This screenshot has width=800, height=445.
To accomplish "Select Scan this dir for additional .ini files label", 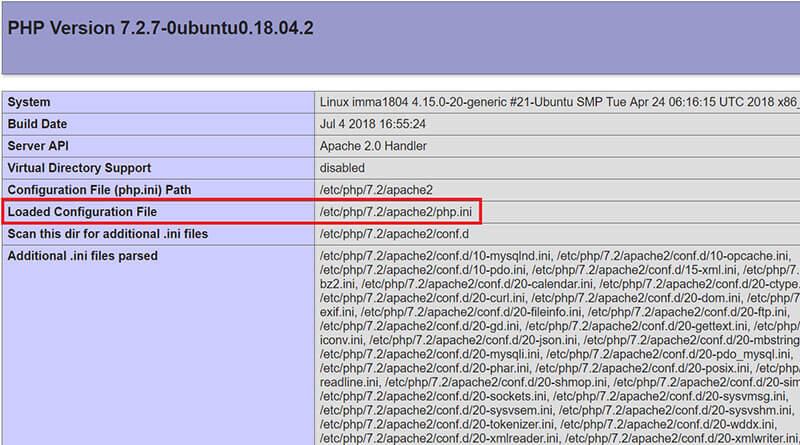I will coord(108,234).
